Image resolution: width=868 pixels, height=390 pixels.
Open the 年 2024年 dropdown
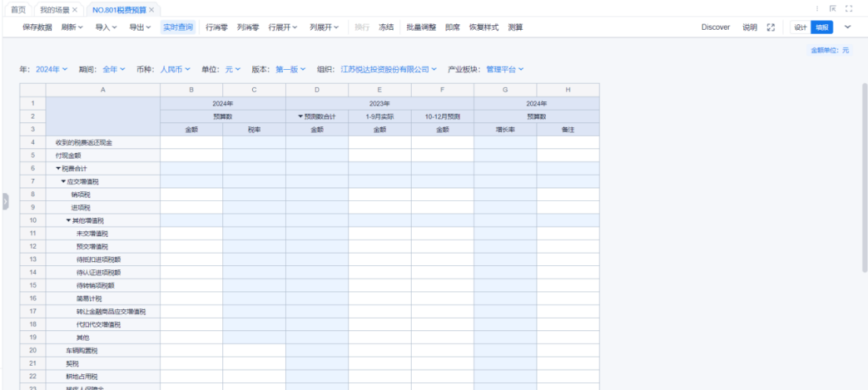pyautogui.click(x=52, y=69)
